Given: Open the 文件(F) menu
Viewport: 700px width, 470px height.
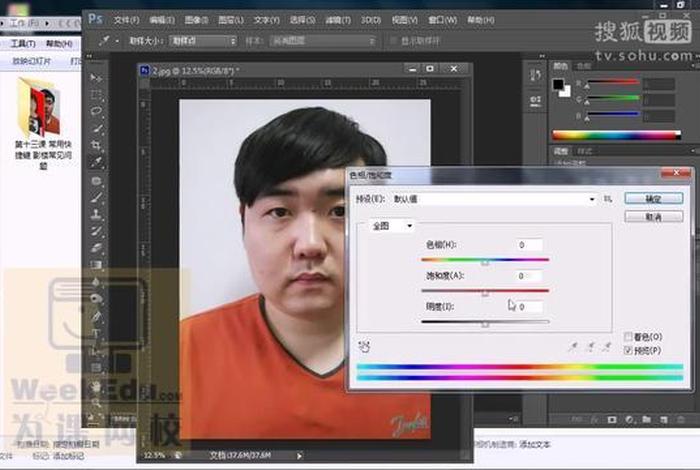Looking at the screenshot, I should pyautogui.click(x=126, y=20).
